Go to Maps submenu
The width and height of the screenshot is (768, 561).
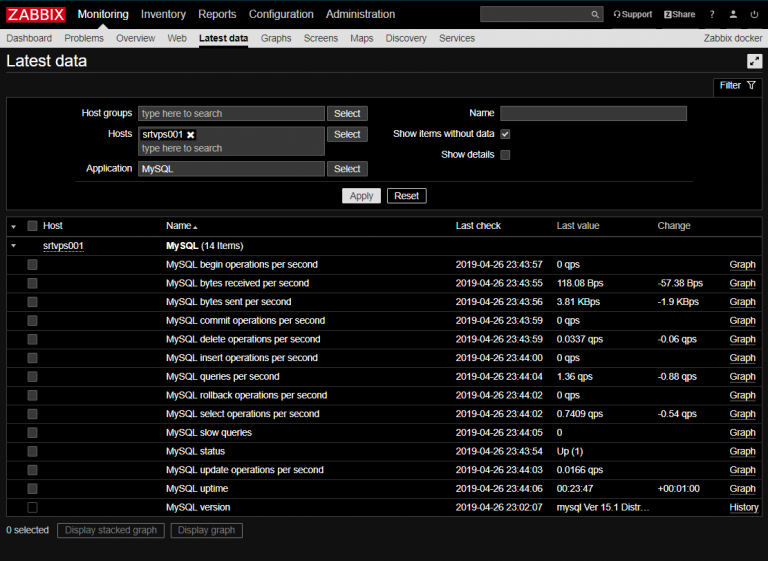[361, 38]
